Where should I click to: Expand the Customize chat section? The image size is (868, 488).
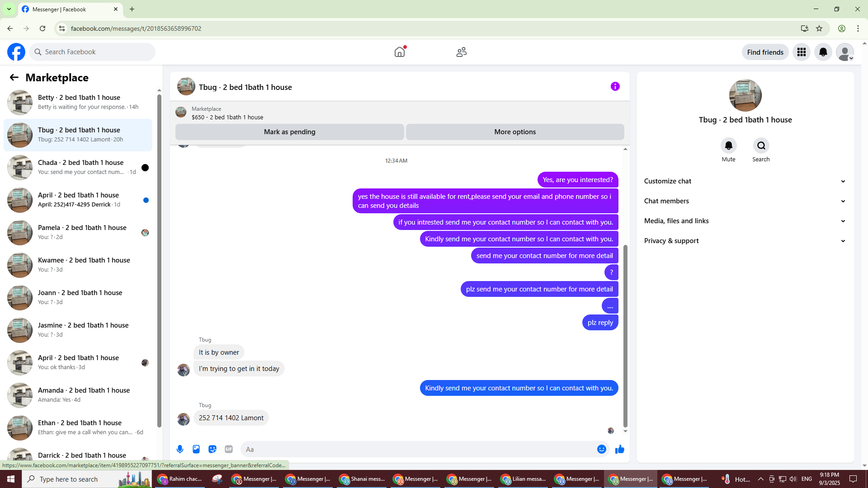coord(745,181)
